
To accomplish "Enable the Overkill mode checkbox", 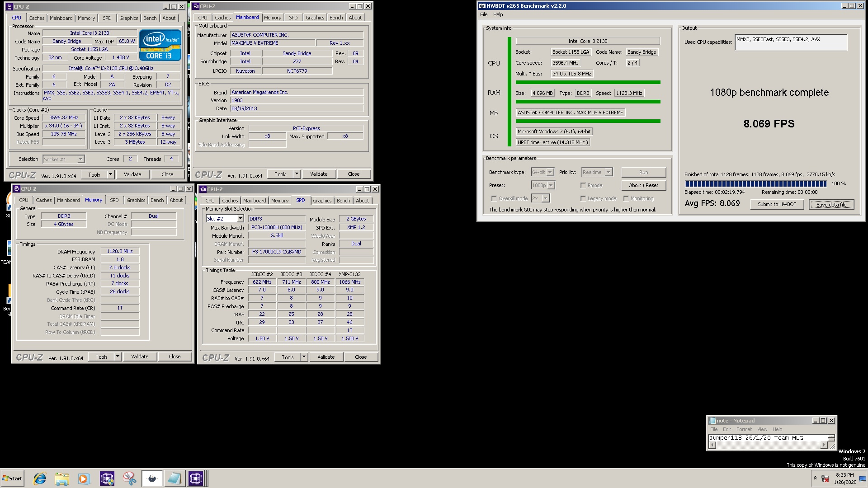I will [x=494, y=198].
